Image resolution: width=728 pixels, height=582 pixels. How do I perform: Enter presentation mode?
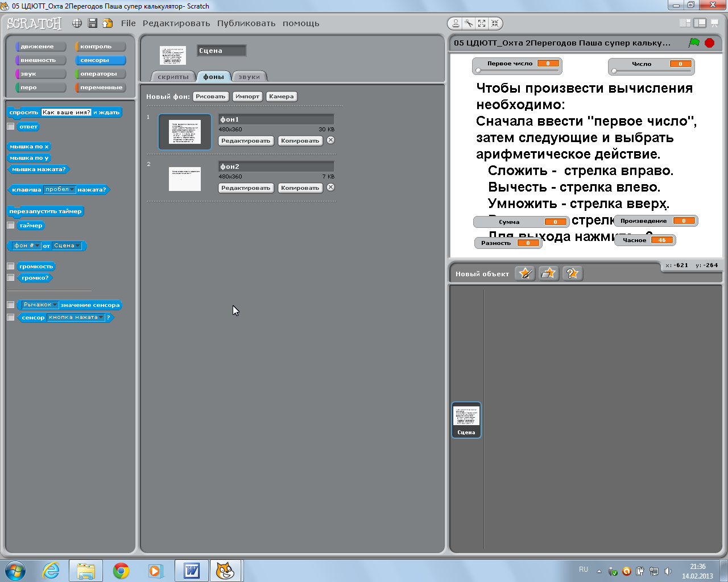click(x=715, y=23)
